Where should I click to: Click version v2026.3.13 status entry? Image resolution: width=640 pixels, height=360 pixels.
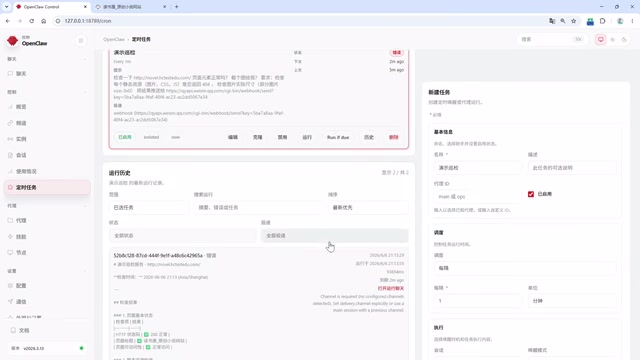(x=47, y=348)
